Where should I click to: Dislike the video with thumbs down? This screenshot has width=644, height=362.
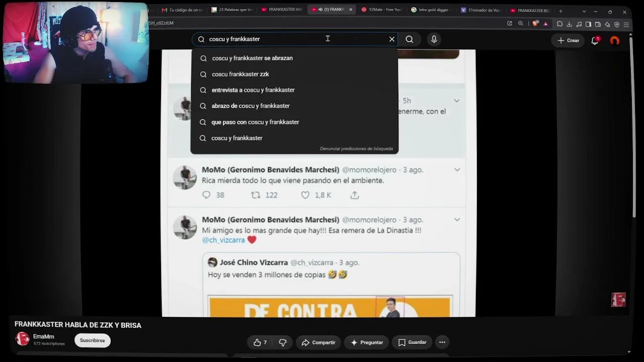283,342
